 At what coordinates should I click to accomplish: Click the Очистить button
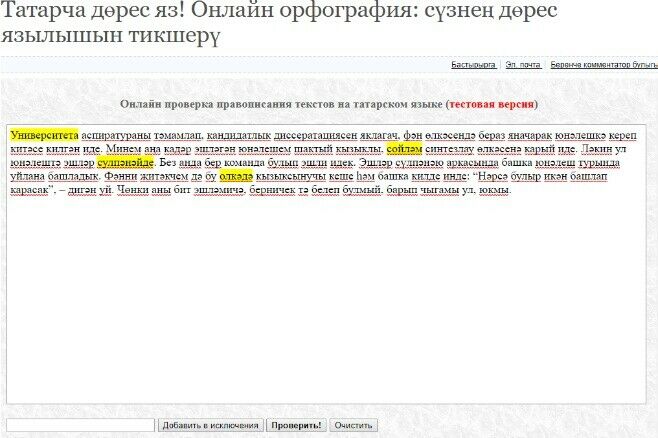pos(353,425)
